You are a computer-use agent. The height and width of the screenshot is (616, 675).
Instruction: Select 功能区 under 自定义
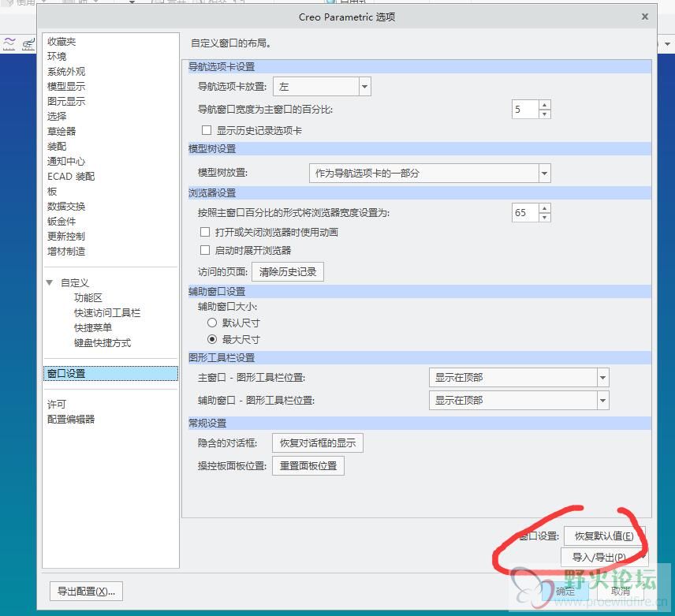[88, 298]
